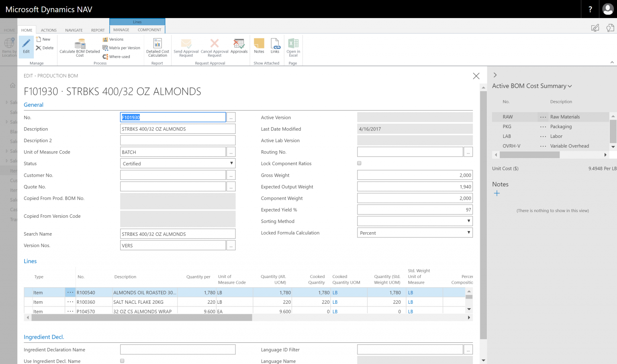
Task: Select the Edit icon in Manage group
Action: 26,46
